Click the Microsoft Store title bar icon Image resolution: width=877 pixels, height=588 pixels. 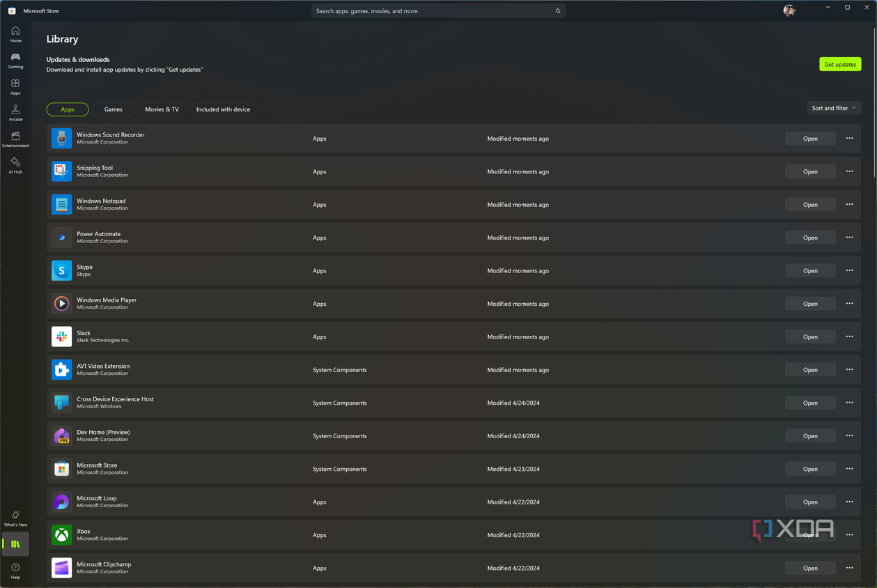pos(12,11)
